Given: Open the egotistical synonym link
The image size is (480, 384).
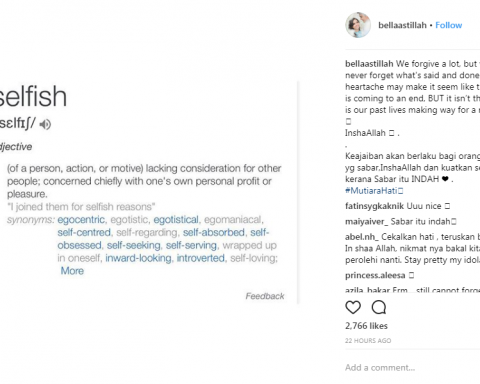Looking at the screenshot, I should pyautogui.click(x=176, y=220).
